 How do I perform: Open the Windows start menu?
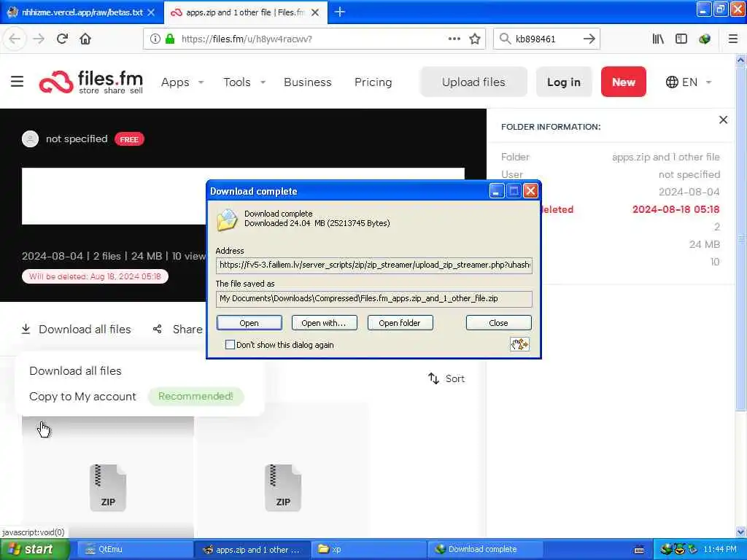tap(34, 550)
